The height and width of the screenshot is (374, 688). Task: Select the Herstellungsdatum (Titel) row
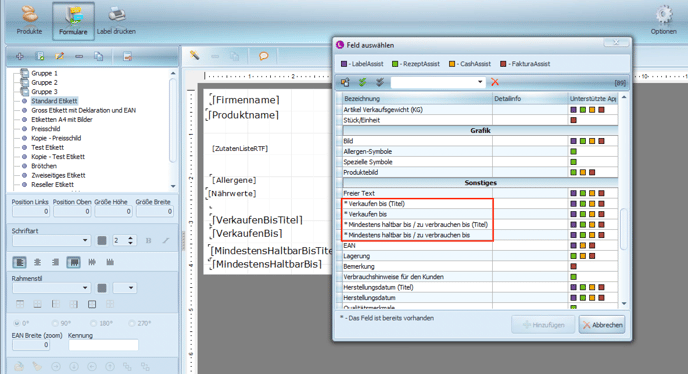480,287
